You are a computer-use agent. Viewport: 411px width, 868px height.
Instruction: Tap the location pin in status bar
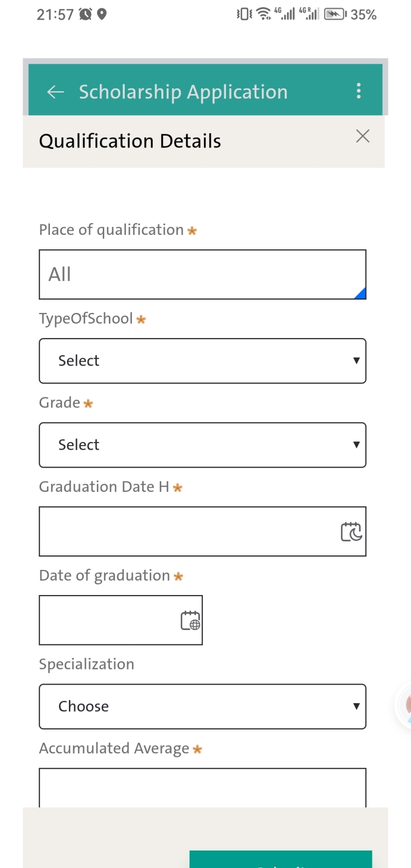tap(102, 14)
